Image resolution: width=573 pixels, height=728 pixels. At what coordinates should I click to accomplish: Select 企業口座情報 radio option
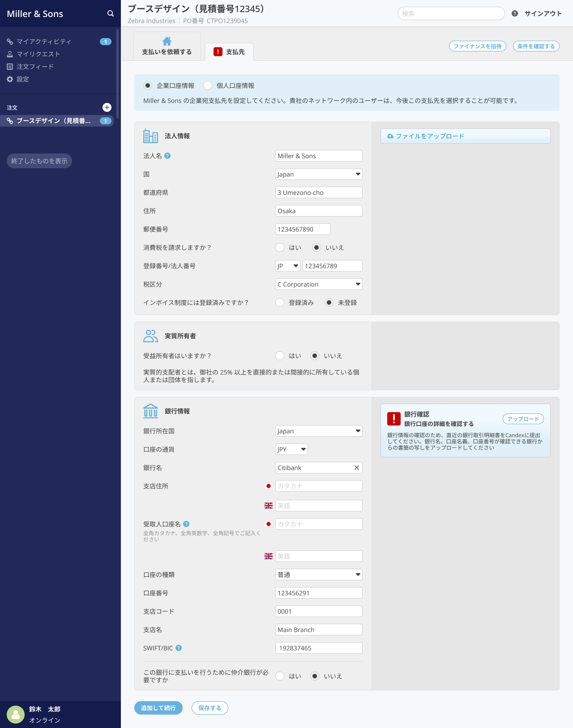tap(148, 85)
